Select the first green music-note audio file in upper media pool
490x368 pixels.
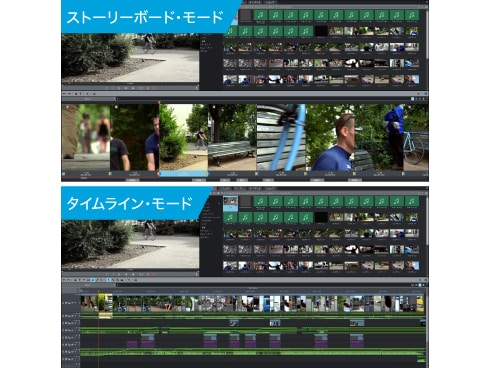coord(260,15)
